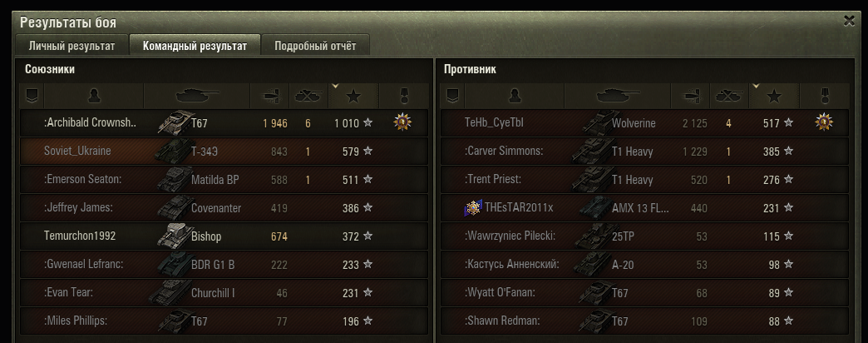Sort enemies by experience star icon
The image size is (868, 343).
(x=774, y=96)
